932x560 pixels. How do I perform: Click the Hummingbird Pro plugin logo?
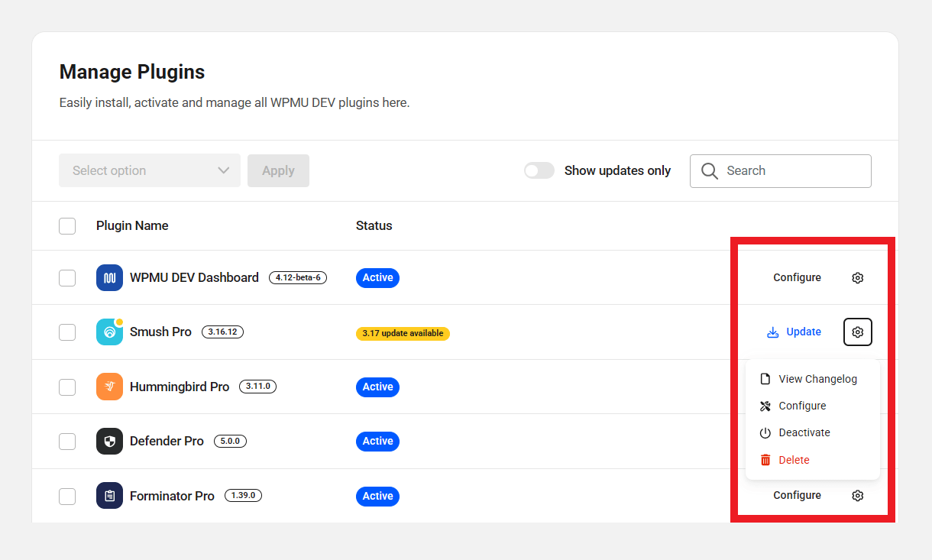tap(109, 387)
